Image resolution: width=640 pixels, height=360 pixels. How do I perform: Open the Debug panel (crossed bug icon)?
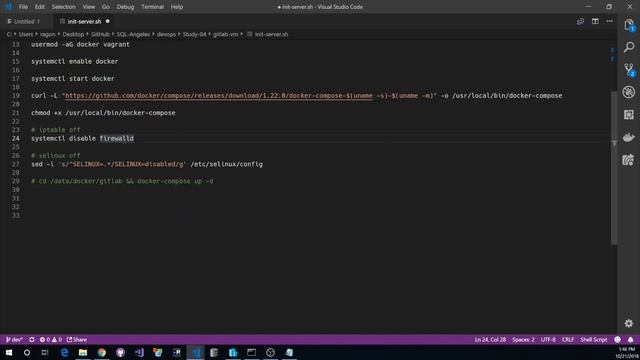click(x=629, y=92)
